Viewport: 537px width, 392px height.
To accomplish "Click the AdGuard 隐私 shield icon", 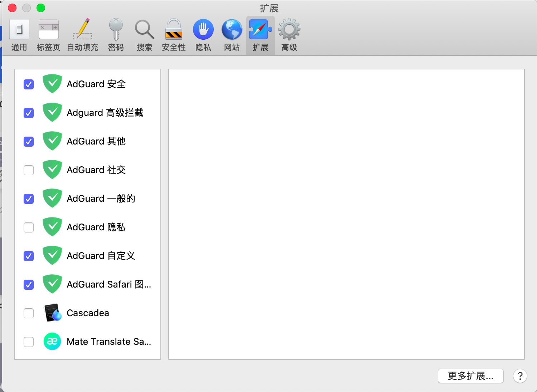I will (x=52, y=227).
